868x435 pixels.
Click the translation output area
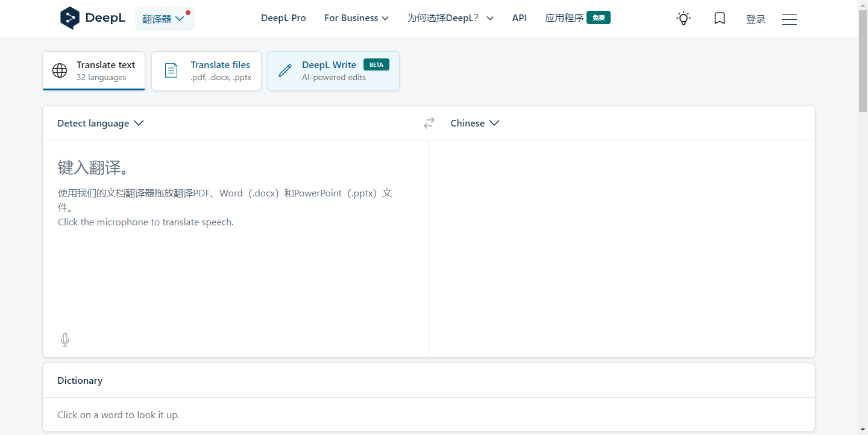click(x=622, y=249)
